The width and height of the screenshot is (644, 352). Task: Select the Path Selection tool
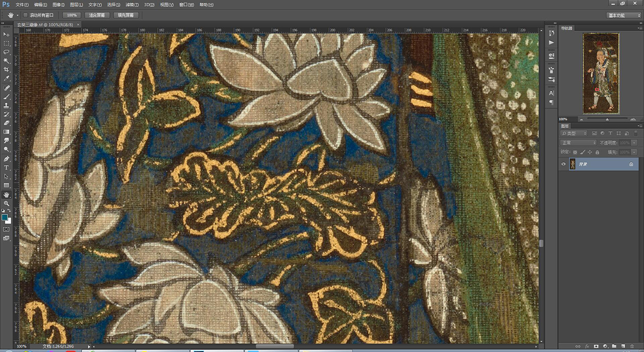tap(6, 176)
